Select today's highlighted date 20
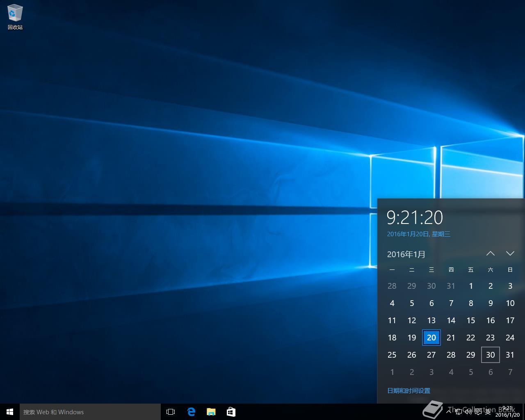 431,338
